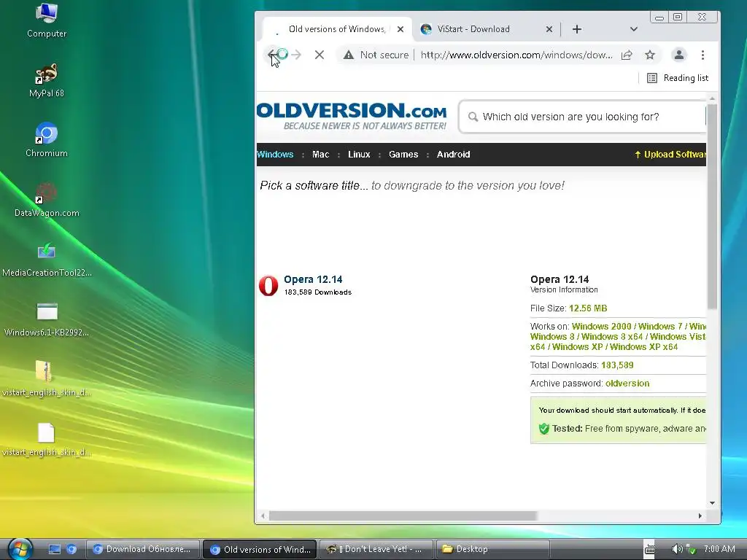Click Opera 12.14 Version Information heading
Viewport: 747px width, 560px height.
[564, 284]
